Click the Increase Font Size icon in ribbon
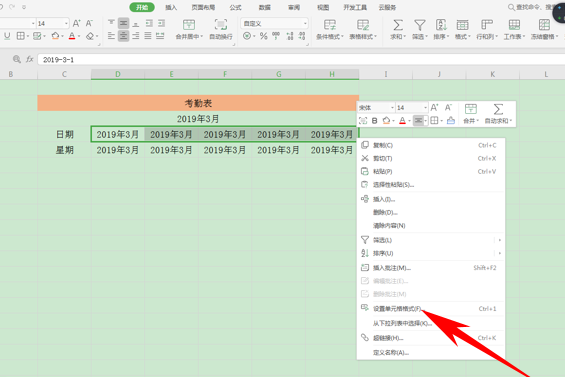565x377 pixels. (76, 23)
